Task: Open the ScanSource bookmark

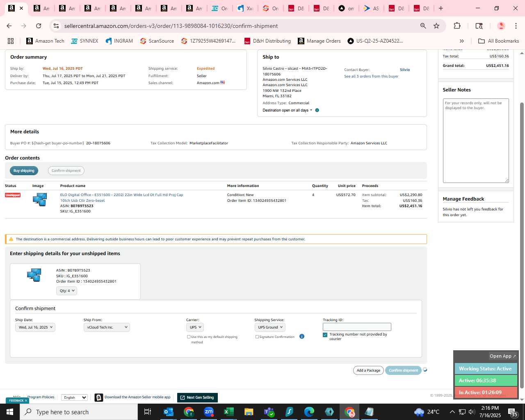Action: tap(157, 41)
